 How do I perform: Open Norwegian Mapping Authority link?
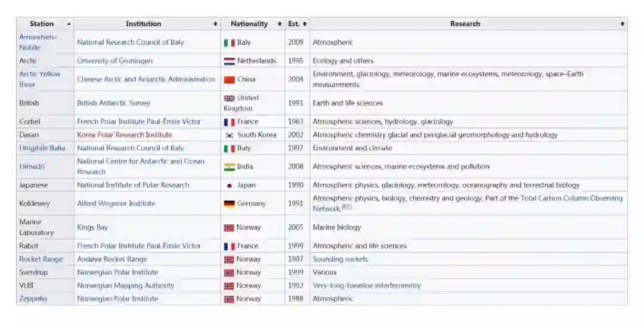pos(126,286)
